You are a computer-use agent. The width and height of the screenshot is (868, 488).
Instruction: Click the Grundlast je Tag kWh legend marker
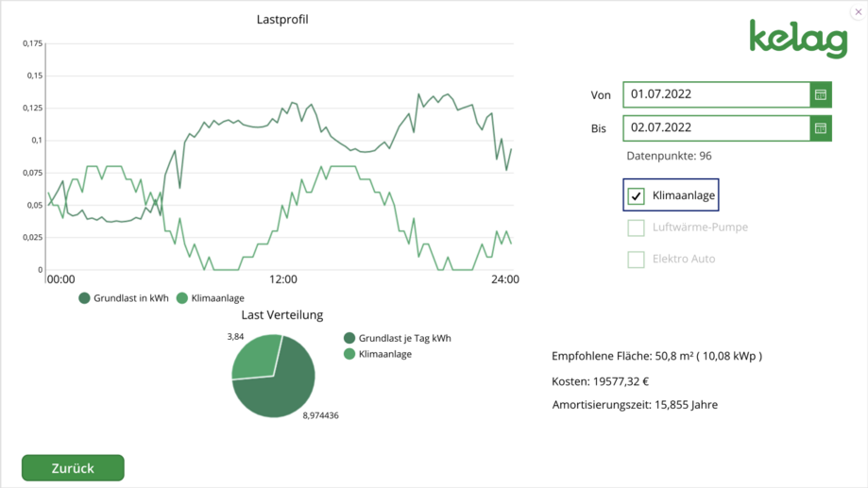349,338
